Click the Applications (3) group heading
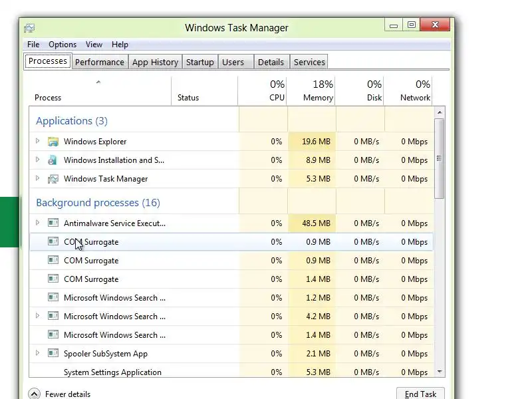532x399 pixels. [72, 121]
